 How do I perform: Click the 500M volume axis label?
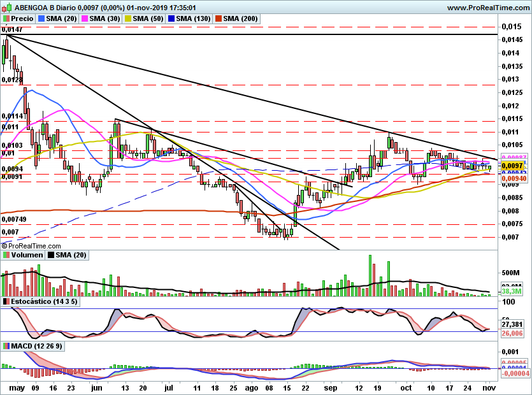tap(510, 273)
